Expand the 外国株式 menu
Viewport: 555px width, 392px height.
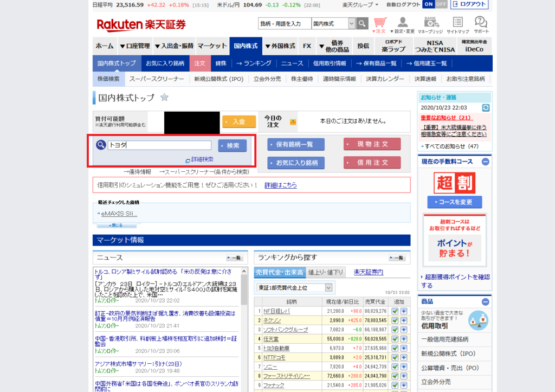tap(280, 46)
